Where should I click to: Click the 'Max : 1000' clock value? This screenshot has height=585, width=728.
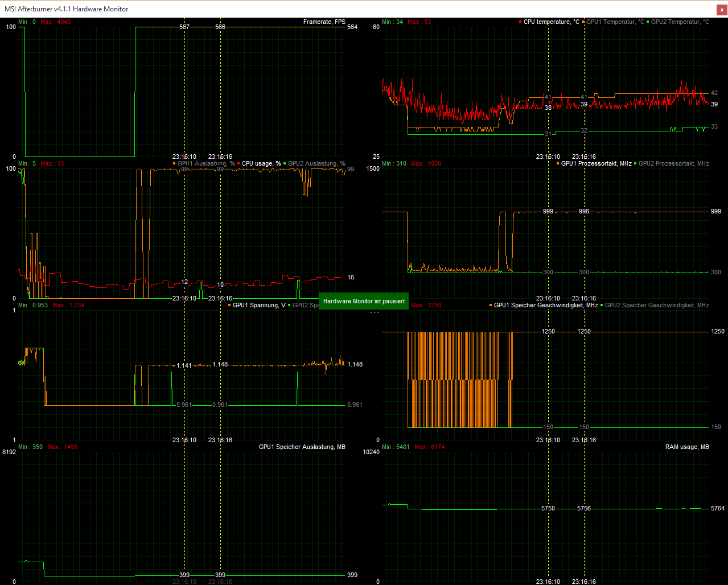[x=426, y=163]
